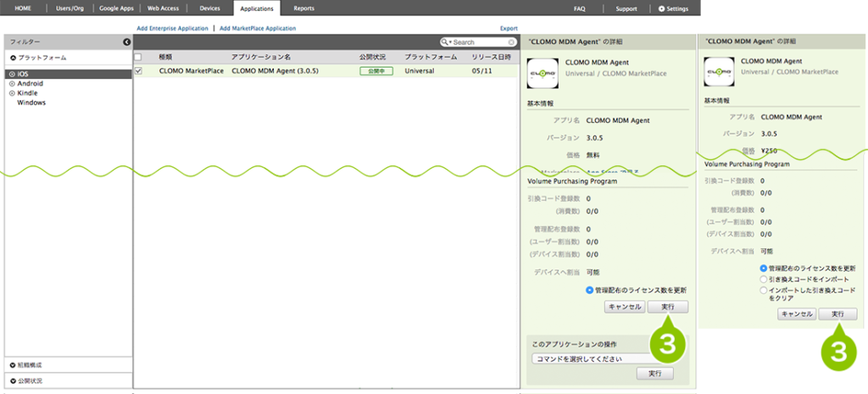Click CLOMO app icon in ¥250 details panel
Viewport: 868px width, 394px height.
pyautogui.click(x=719, y=71)
